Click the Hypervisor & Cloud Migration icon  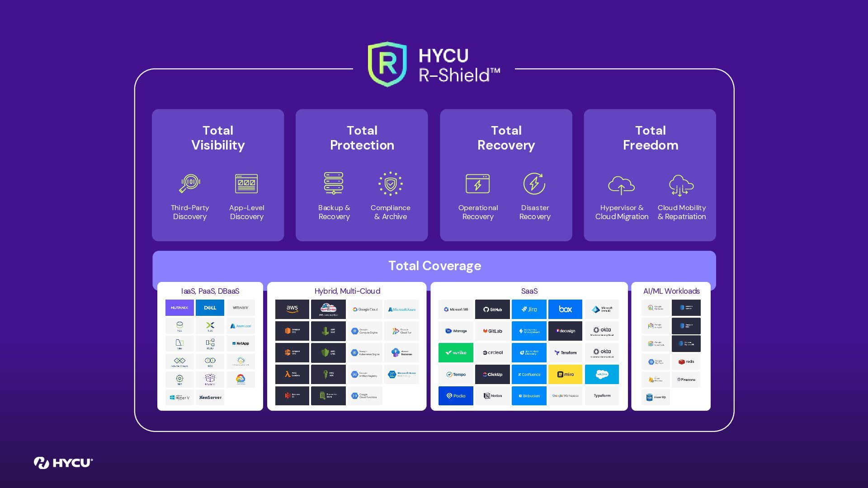point(621,185)
